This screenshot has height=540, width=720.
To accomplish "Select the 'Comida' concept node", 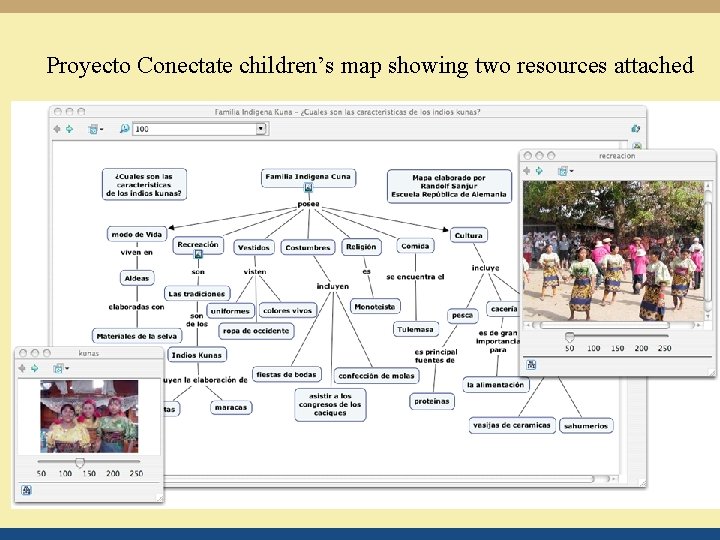I will pyautogui.click(x=415, y=246).
